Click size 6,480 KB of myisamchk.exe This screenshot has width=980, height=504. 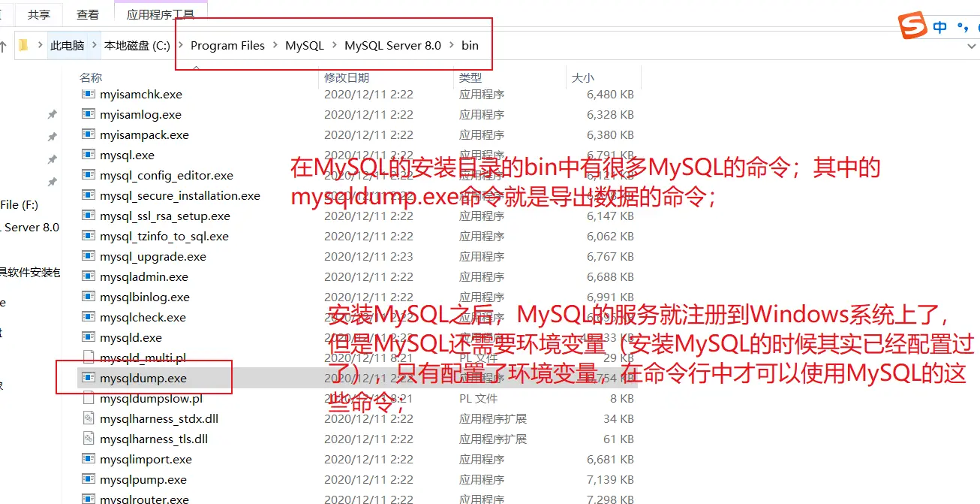tap(610, 95)
